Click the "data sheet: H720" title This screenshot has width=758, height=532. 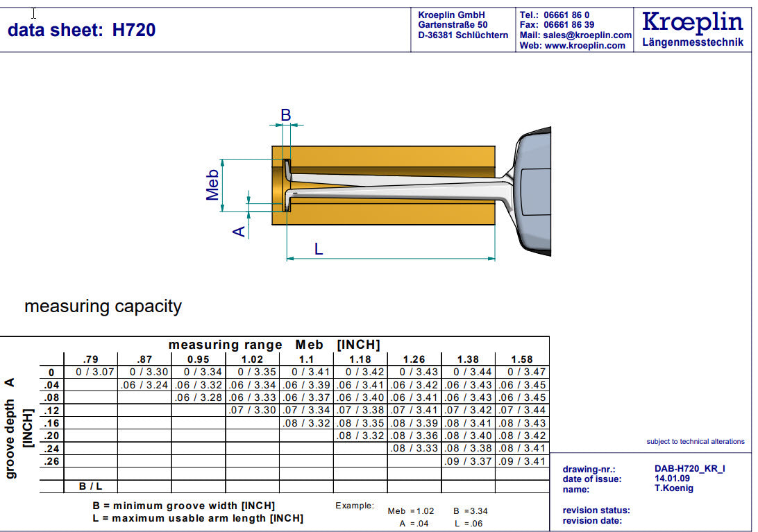[81, 30]
